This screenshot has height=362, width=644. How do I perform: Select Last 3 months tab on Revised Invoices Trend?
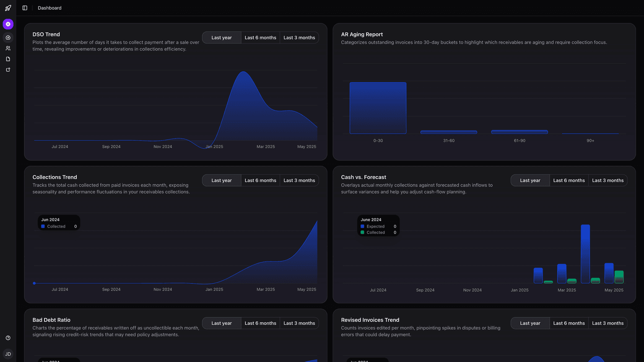pos(608,323)
